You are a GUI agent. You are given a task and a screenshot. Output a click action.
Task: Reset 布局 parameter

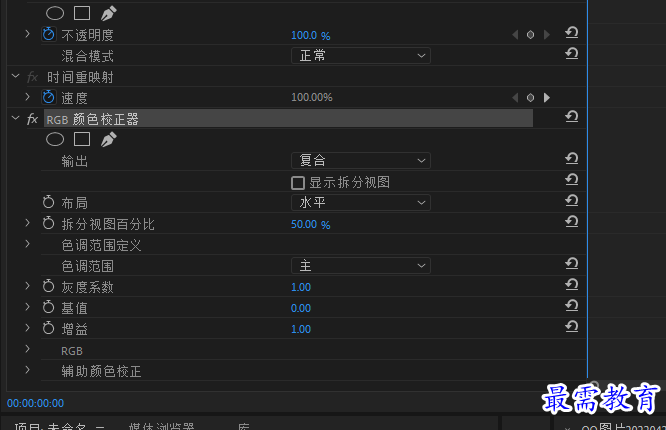tap(572, 201)
